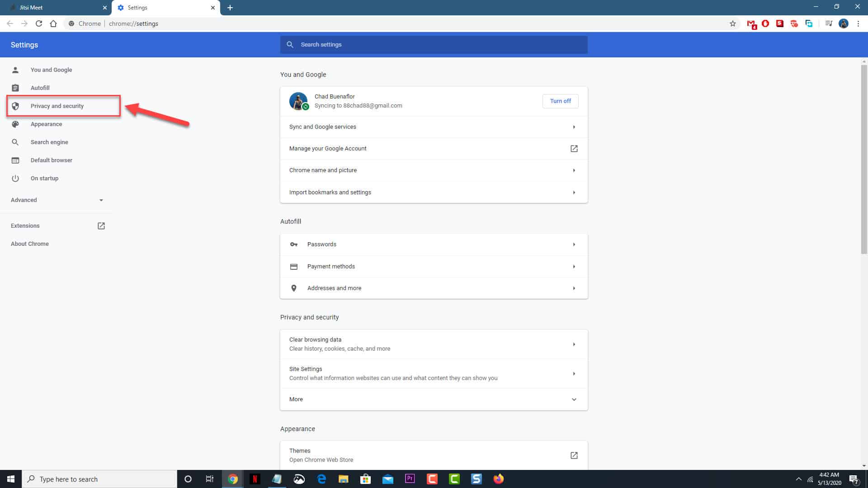The height and width of the screenshot is (488, 868).
Task: Open Manage your Google Account
Action: click(434, 148)
